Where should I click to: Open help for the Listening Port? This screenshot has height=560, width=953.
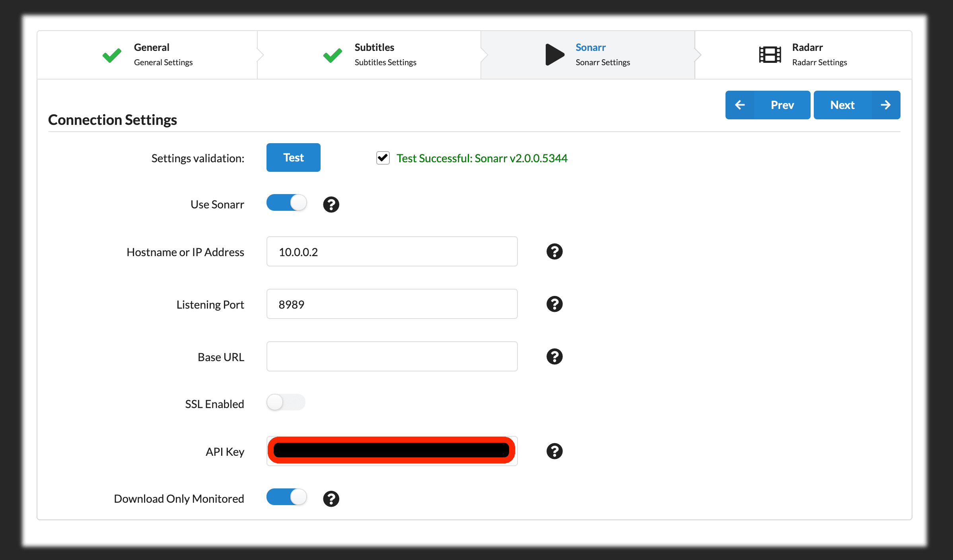click(554, 304)
